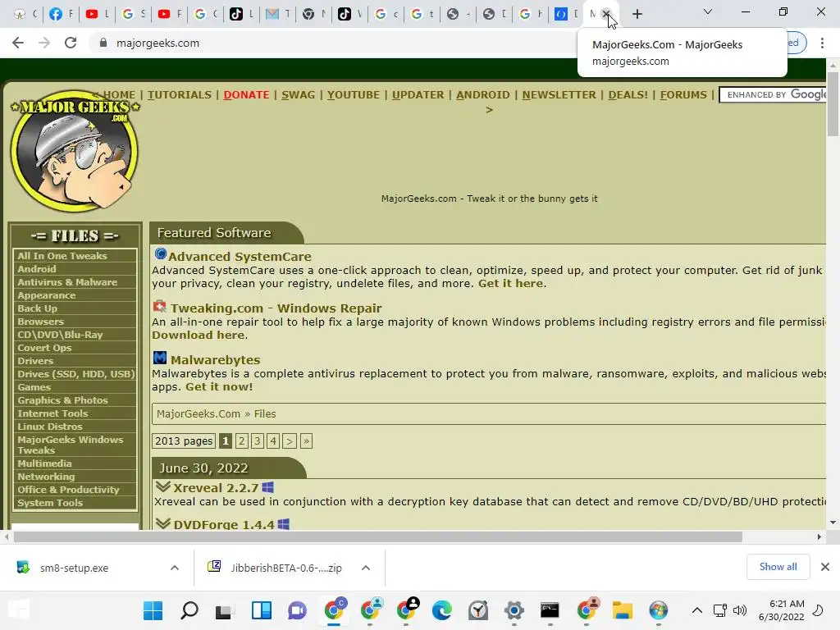Click the horizontal page scrollbar
This screenshot has width=840, height=630.
[x=377, y=536]
